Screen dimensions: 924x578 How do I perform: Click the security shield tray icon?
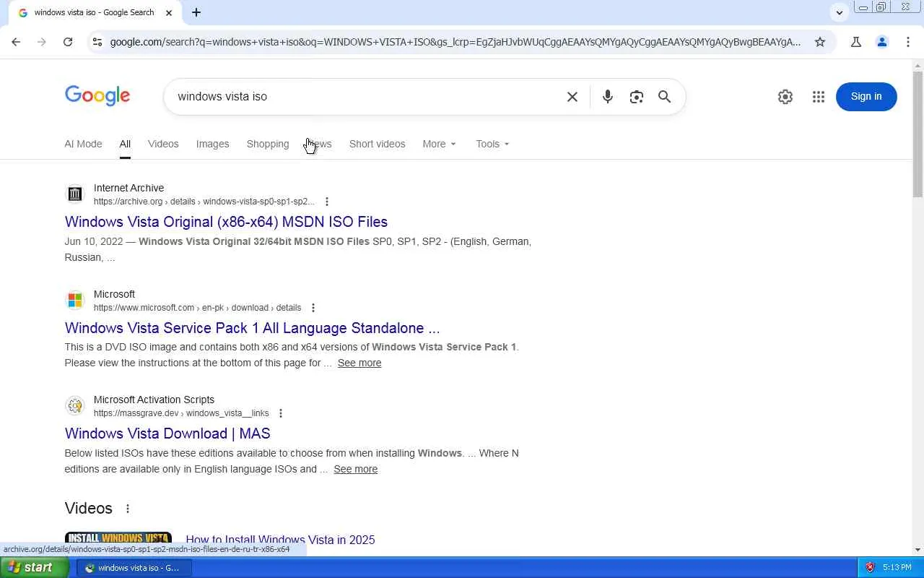coord(870,568)
